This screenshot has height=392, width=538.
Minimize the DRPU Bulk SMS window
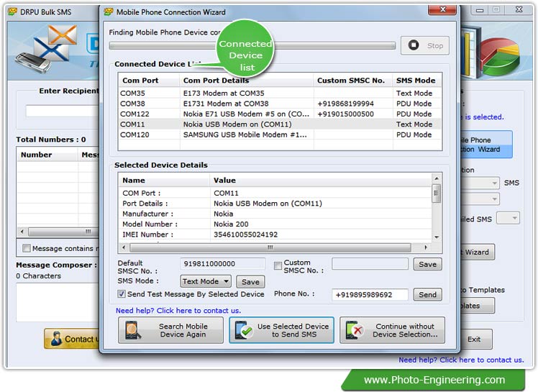click(x=480, y=10)
